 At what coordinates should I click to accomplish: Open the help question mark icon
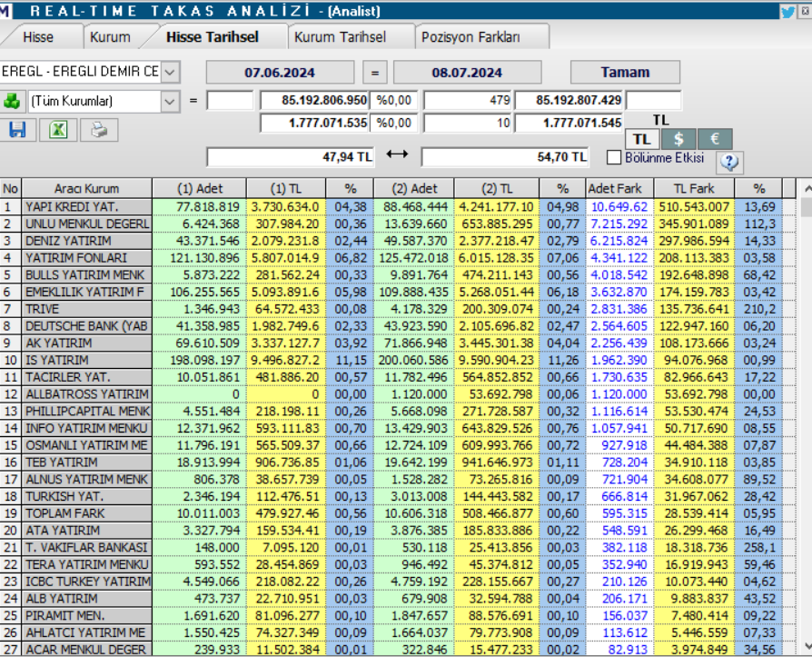point(730,162)
